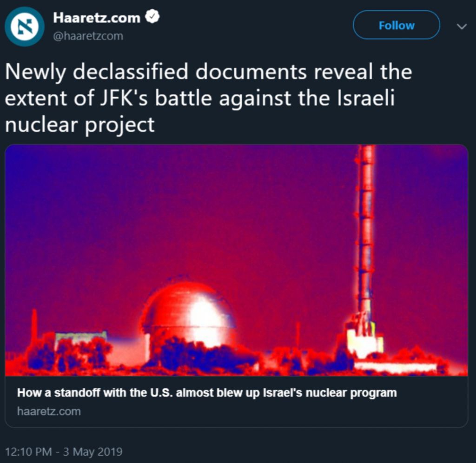The width and height of the screenshot is (476, 463).
Task: Open the article preview image
Action: coord(237,260)
